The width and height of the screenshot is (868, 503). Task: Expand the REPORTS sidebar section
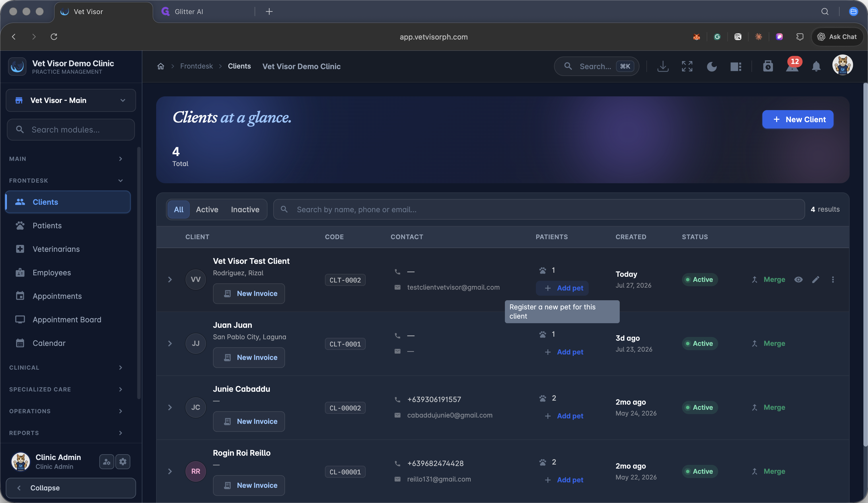click(x=66, y=433)
